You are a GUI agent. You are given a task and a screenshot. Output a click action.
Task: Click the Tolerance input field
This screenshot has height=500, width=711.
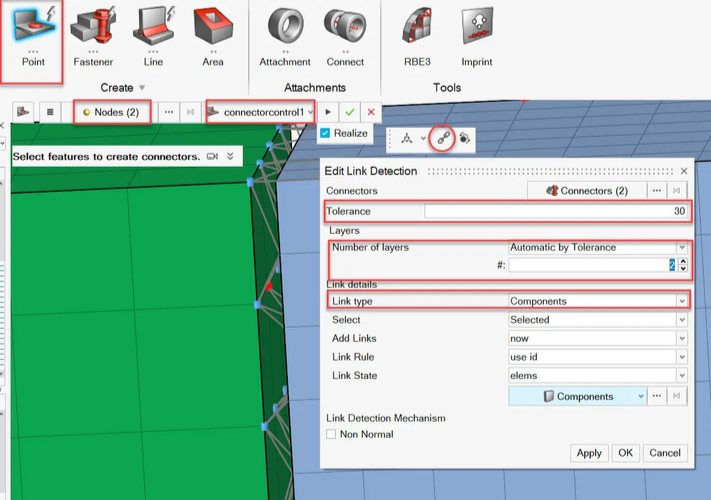click(555, 211)
